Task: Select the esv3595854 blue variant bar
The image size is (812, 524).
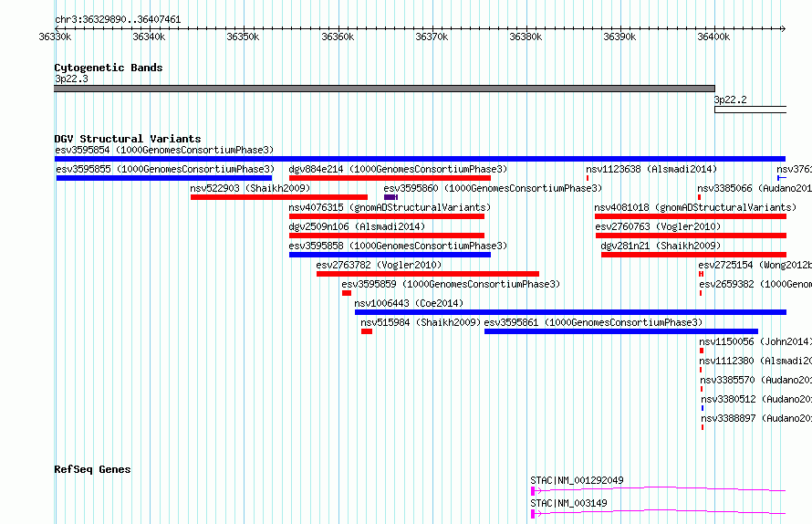Action: click(420, 159)
